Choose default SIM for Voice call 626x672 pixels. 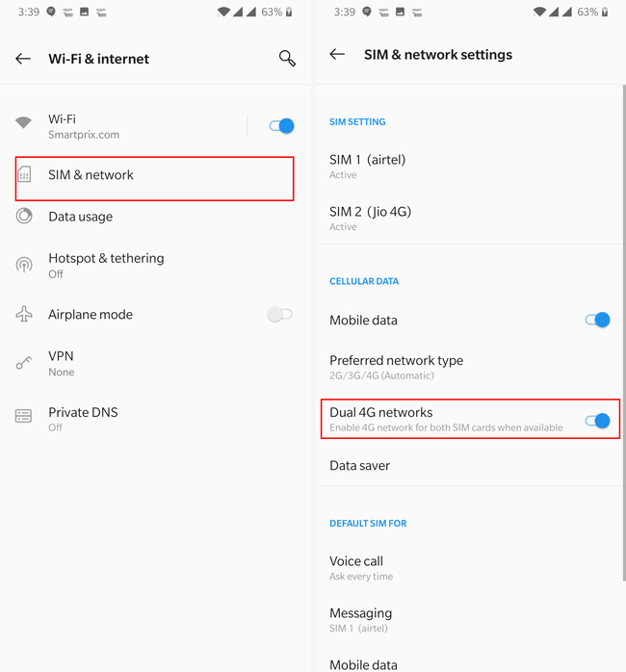(x=470, y=568)
